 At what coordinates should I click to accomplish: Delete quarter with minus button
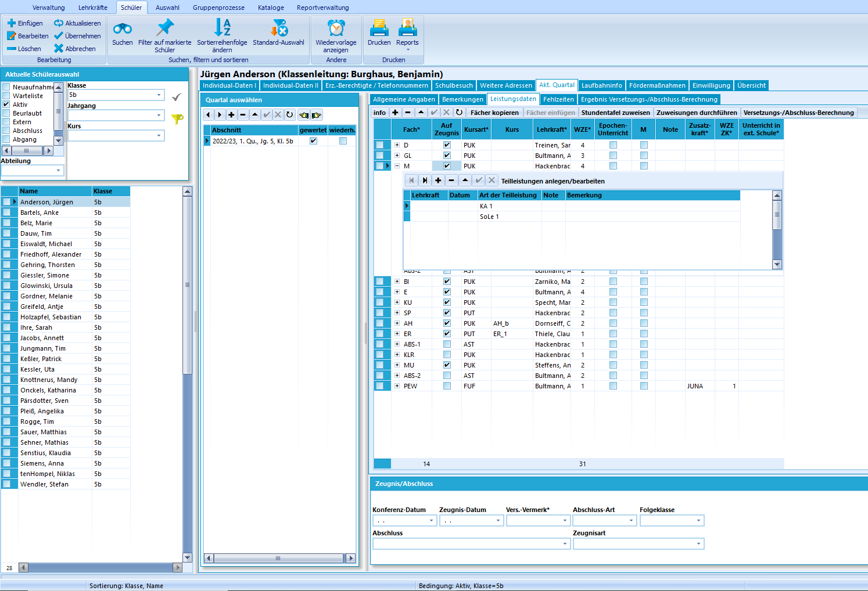point(243,115)
